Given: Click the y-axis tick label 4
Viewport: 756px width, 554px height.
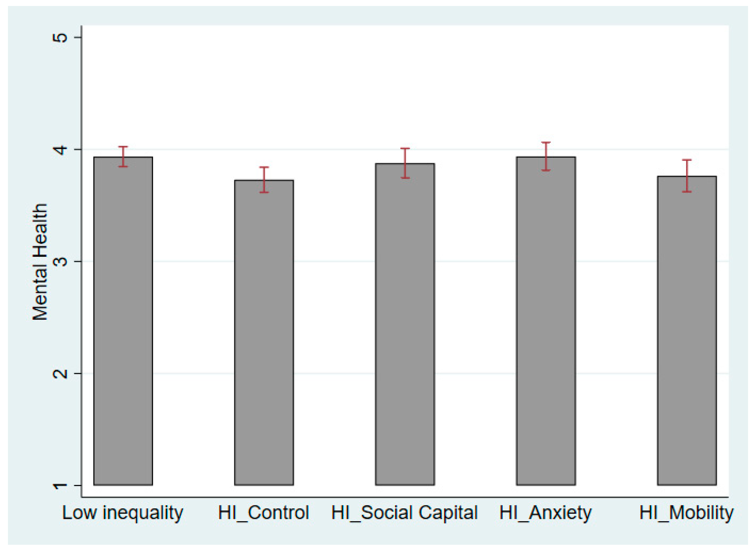Looking at the screenshot, I should [x=60, y=149].
